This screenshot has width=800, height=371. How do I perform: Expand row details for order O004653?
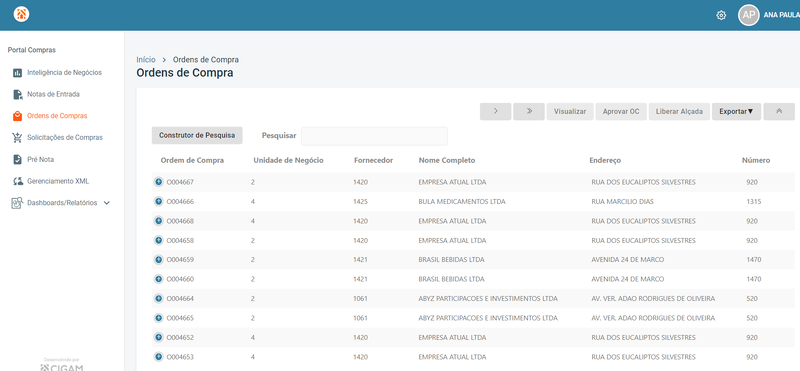coord(159,357)
